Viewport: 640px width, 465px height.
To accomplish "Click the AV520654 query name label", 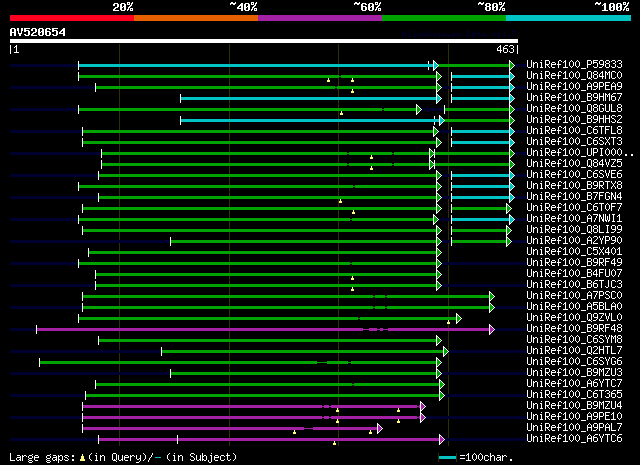I will click(x=38, y=32).
